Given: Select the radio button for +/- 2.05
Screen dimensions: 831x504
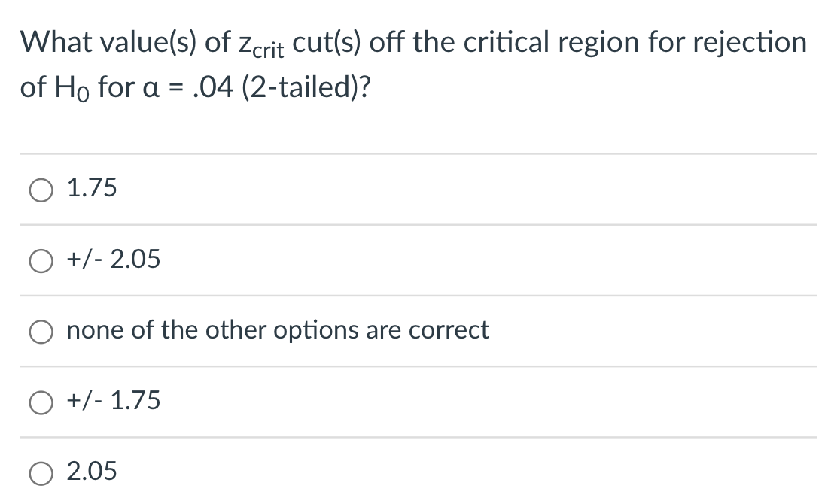Looking at the screenshot, I should [41, 260].
